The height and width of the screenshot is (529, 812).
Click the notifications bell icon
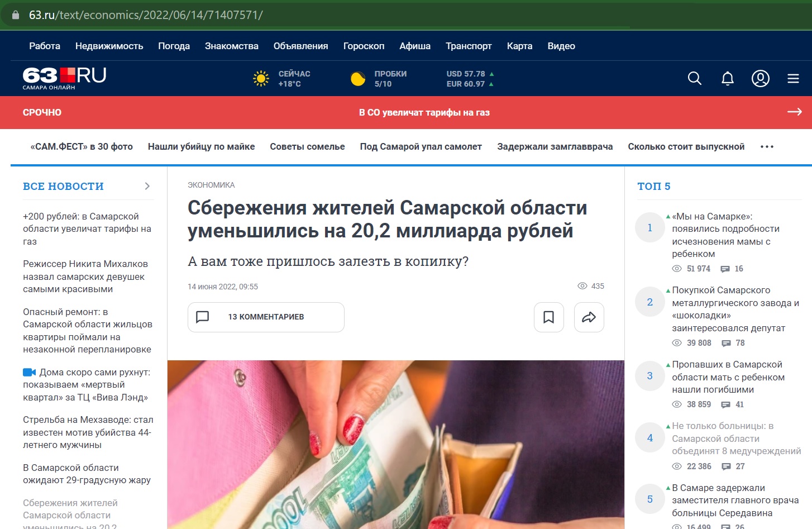727,78
